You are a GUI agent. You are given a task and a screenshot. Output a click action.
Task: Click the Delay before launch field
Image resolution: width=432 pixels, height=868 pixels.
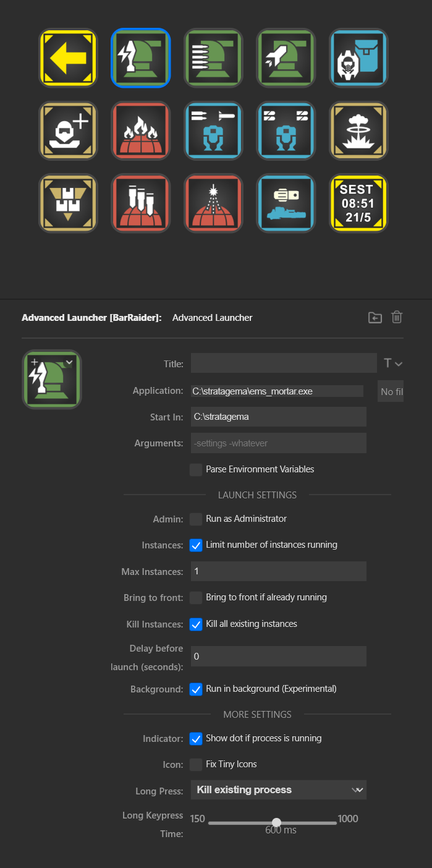pyautogui.click(x=279, y=657)
